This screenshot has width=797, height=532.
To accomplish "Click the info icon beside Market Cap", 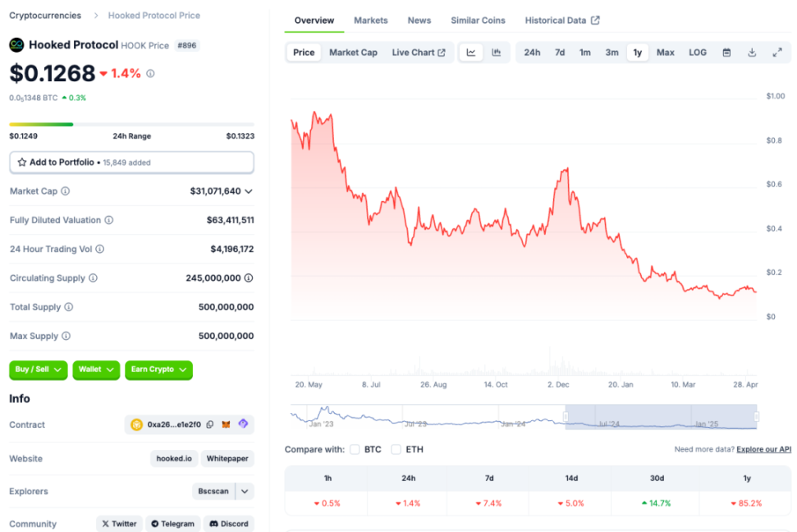I will click(66, 191).
